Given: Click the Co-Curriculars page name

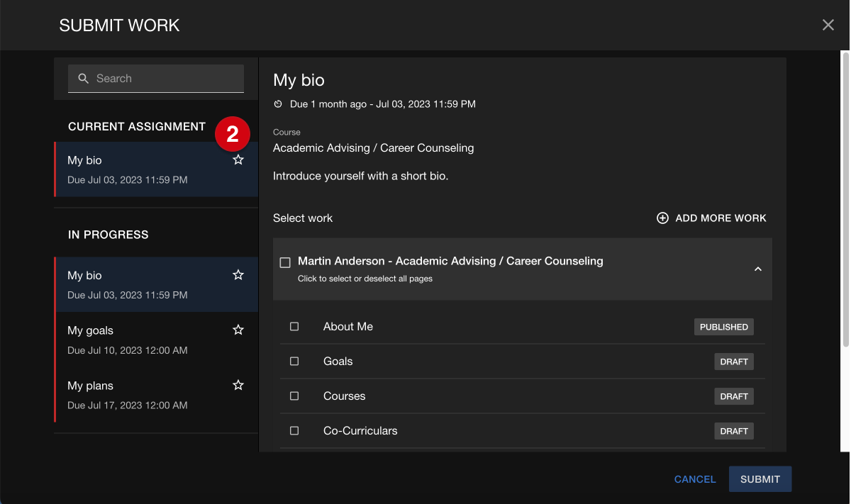Looking at the screenshot, I should (360, 431).
